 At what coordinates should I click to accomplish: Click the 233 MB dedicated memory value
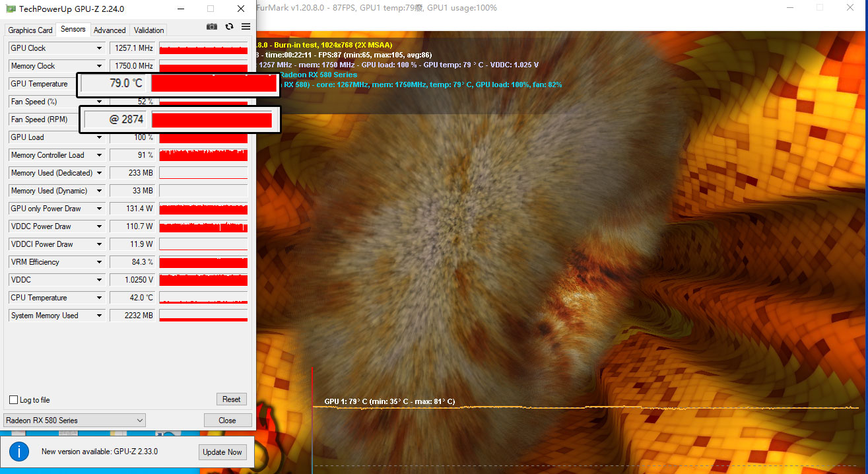pos(132,173)
